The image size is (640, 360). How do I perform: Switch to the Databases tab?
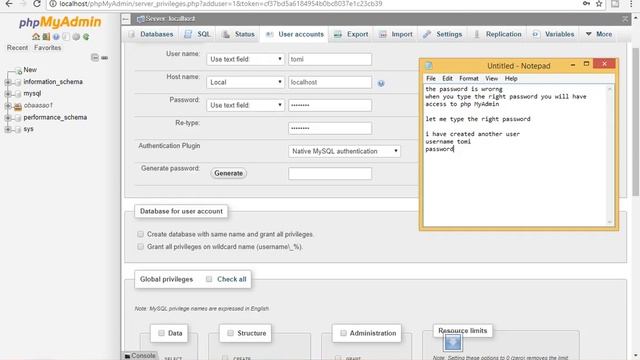point(151,34)
